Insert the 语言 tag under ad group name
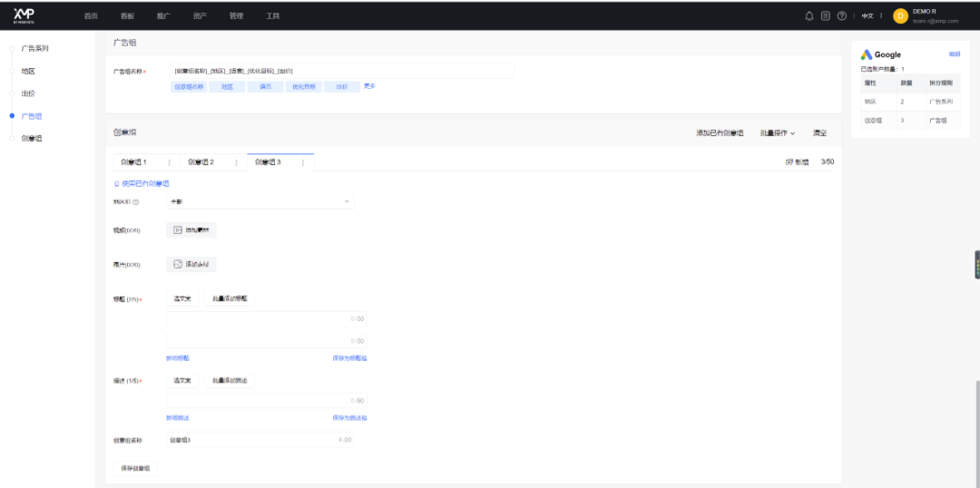 [265, 87]
